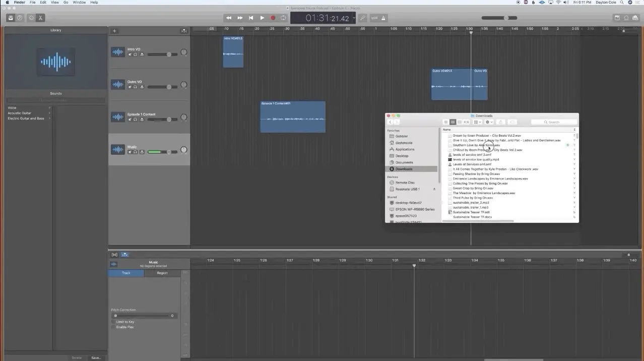The image size is (644, 361).
Task: Solo the Music track with its headphones icon
Action: [135, 151]
